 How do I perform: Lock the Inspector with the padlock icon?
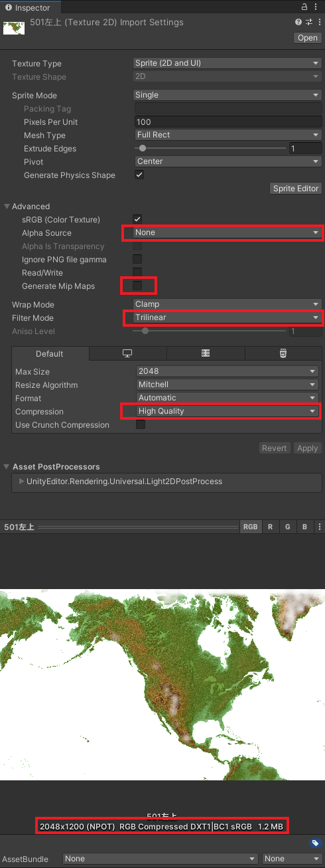pos(304,7)
